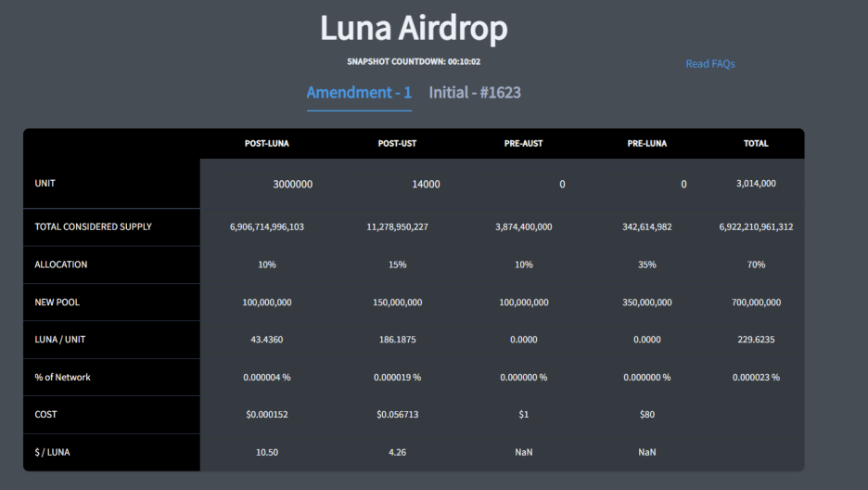Click the PRE-LUNA column header
Image resolution: width=868 pixels, height=490 pixels.
646,144
